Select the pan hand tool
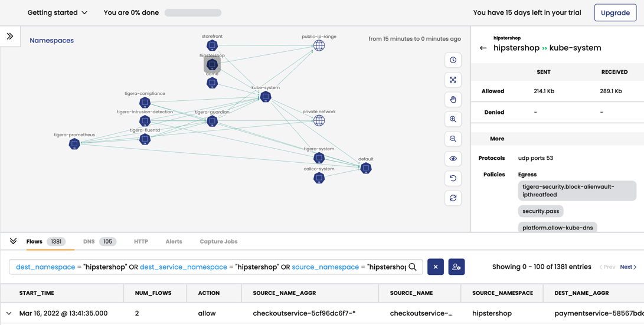644x325 pixels. pyautogui.click(x=453, y=100)
